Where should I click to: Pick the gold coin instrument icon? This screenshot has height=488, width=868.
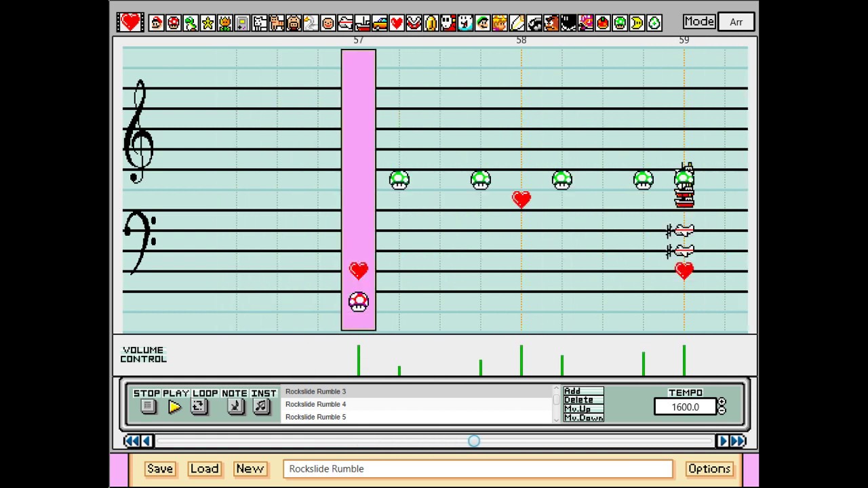pos(431,23)
